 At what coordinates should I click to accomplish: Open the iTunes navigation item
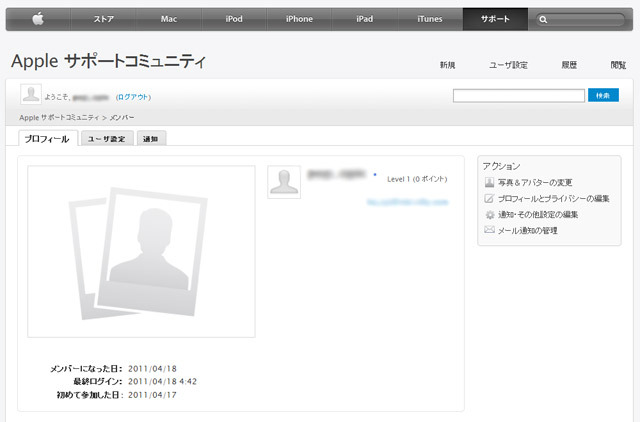point(430,19)
